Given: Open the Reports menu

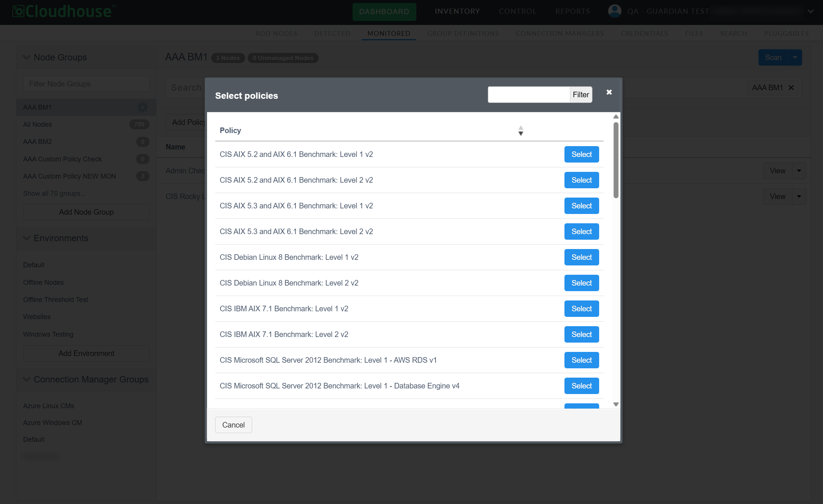Looking at the screenshot, I should pyautogui.click(x=573, y=12).
